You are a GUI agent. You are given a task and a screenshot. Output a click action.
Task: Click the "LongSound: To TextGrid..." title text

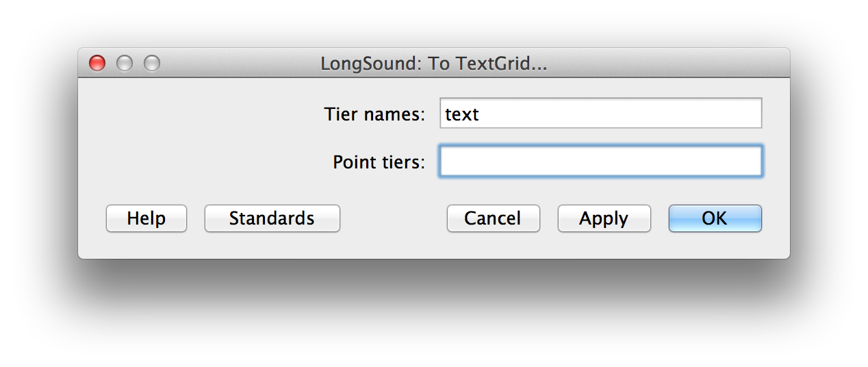point(433,64)
